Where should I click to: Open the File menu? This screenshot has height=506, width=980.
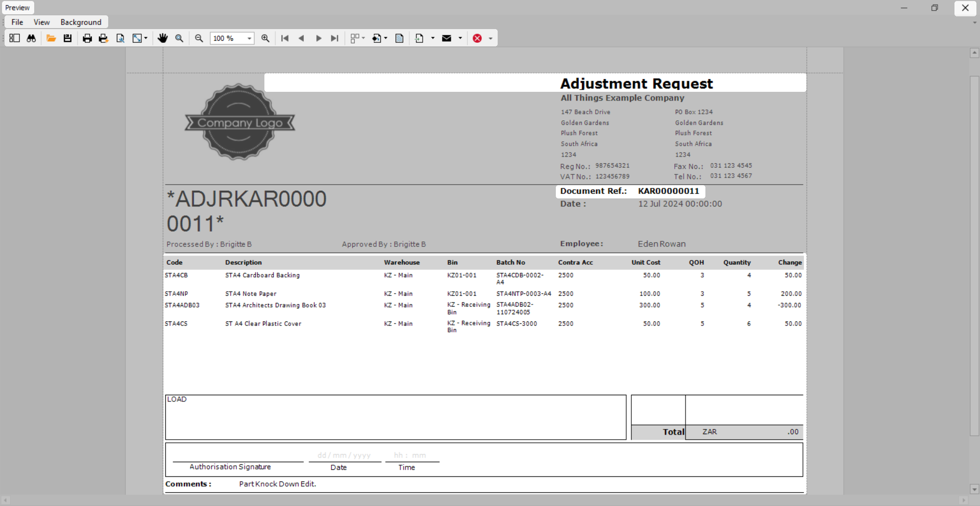17,22
